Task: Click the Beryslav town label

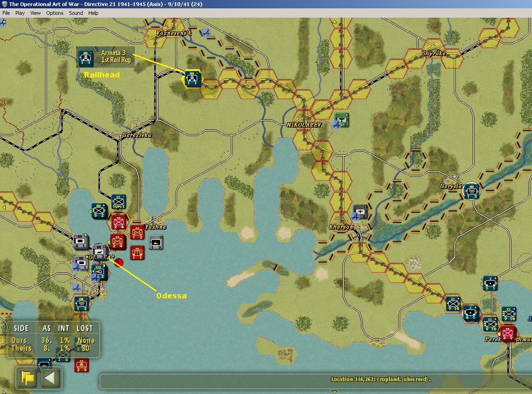Action: pyautogui.click(x=451, y=186)
